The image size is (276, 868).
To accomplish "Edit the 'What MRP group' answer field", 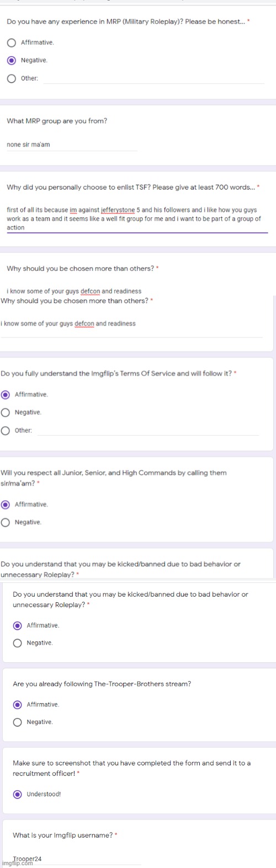I will coord(72,144).
